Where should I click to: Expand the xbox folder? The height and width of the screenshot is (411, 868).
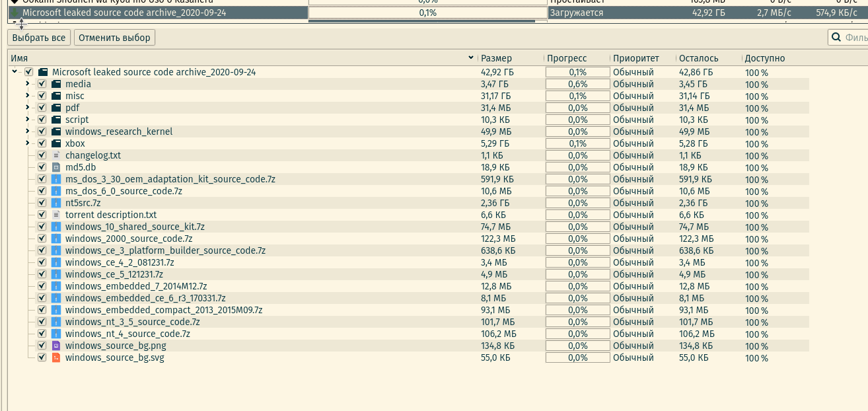pos(28,143)
